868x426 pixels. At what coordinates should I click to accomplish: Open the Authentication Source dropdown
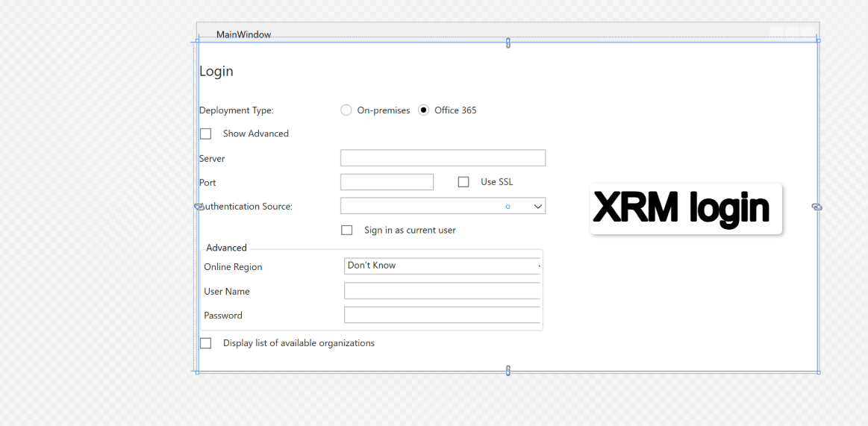coord(538,207)
